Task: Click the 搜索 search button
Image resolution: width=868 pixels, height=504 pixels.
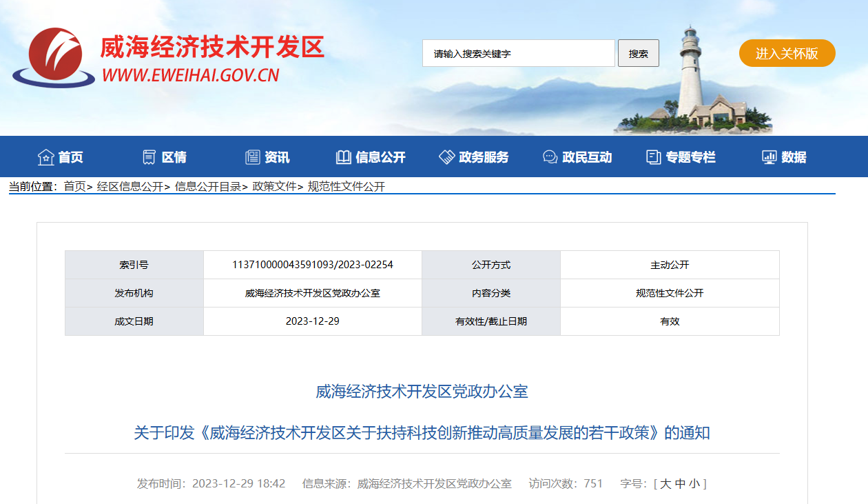Action: coord(638,52)
